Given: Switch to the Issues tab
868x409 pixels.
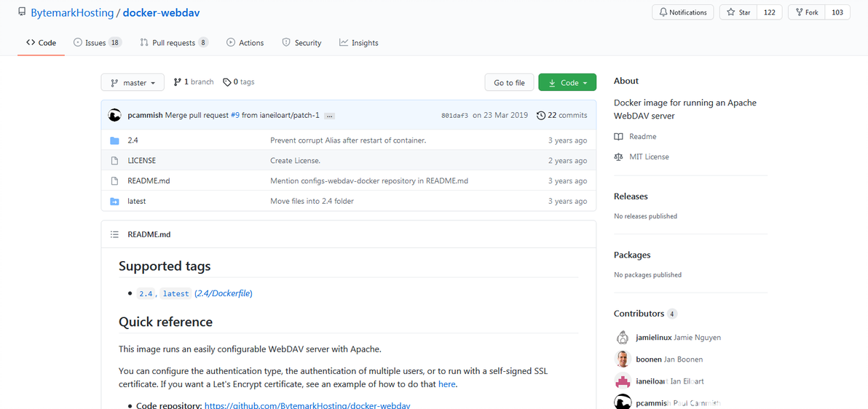Looking at the screenshot, I should click(97, 43).
